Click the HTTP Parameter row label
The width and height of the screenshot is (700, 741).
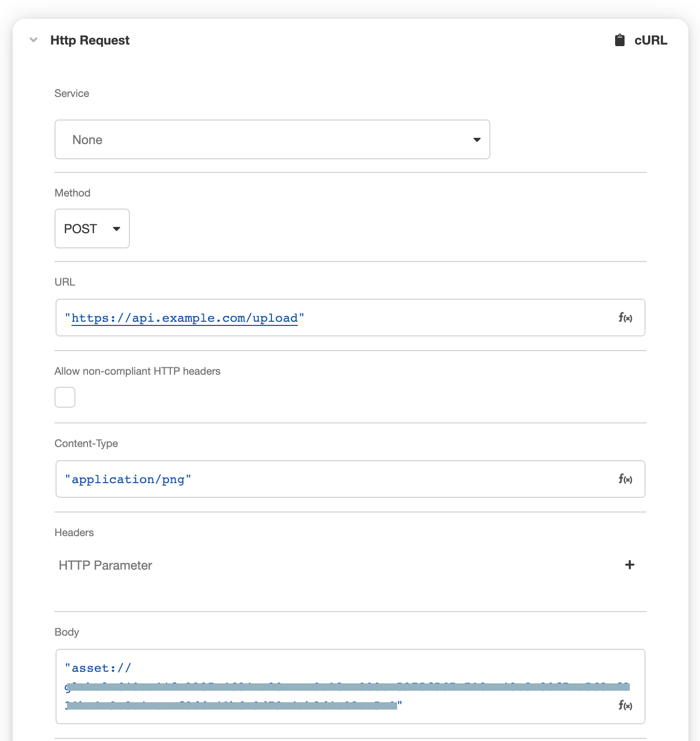click(x=105, y=565)
